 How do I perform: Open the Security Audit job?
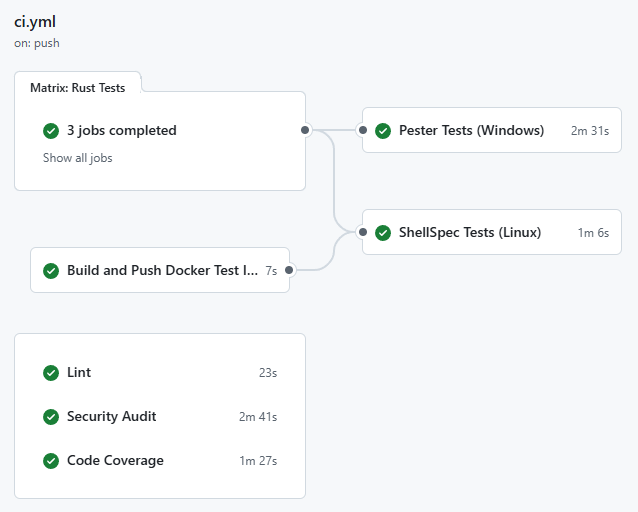(111, 417)
